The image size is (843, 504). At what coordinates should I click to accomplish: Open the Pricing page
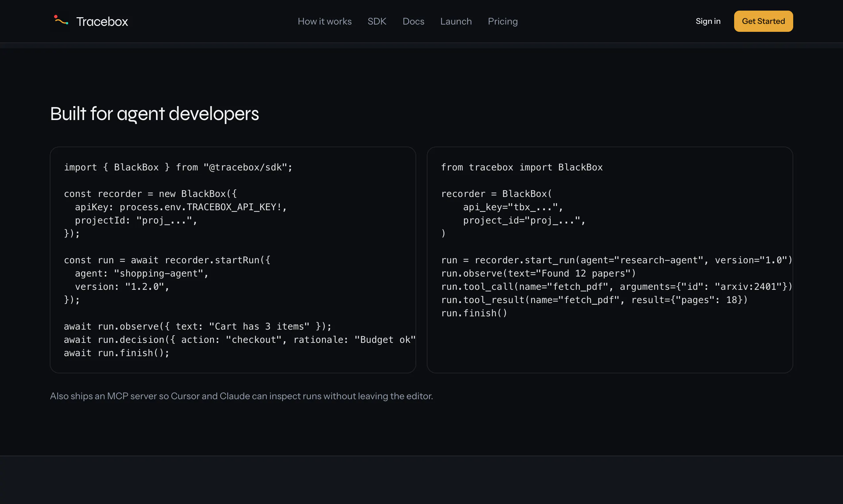coord(503,22)
